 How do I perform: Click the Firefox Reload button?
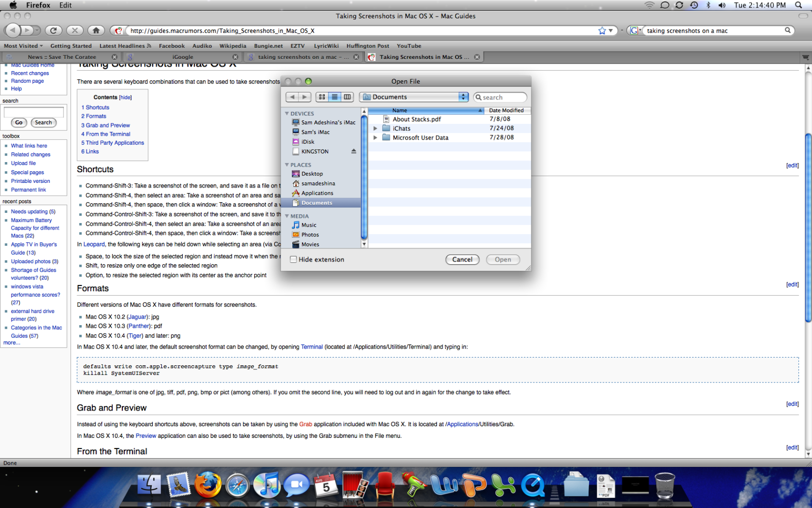tap(53, 30)
